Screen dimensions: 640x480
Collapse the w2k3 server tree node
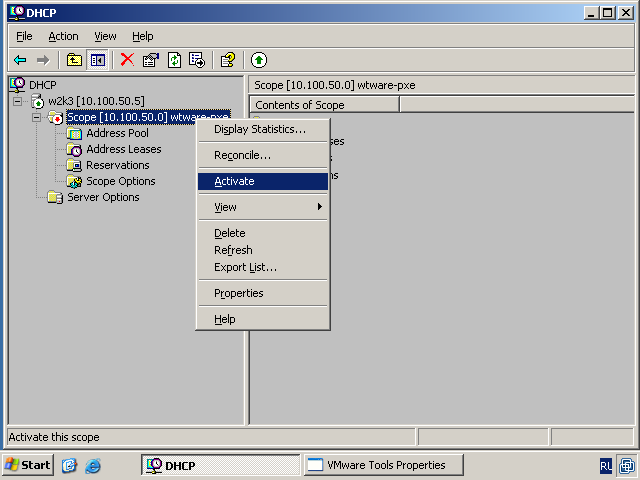coord(17,102)
